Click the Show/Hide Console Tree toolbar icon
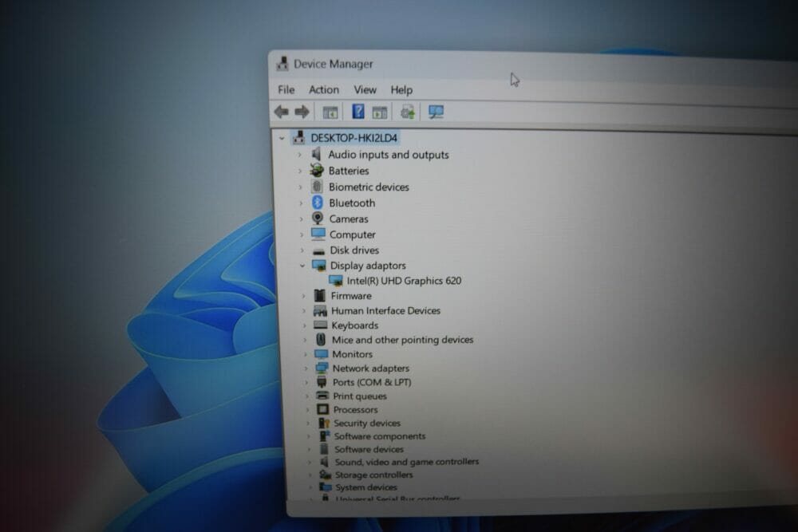 (330, 112)
